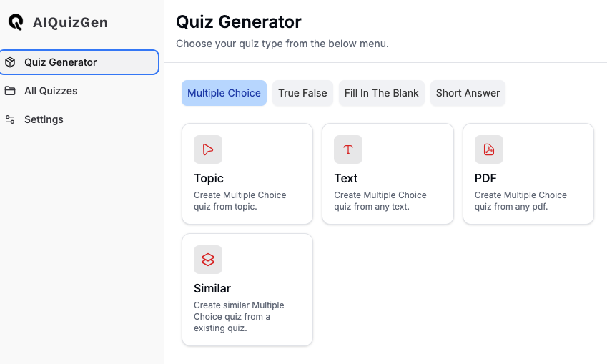Click the PDF card file icon
Screen dimensions: 607x364
489,149
